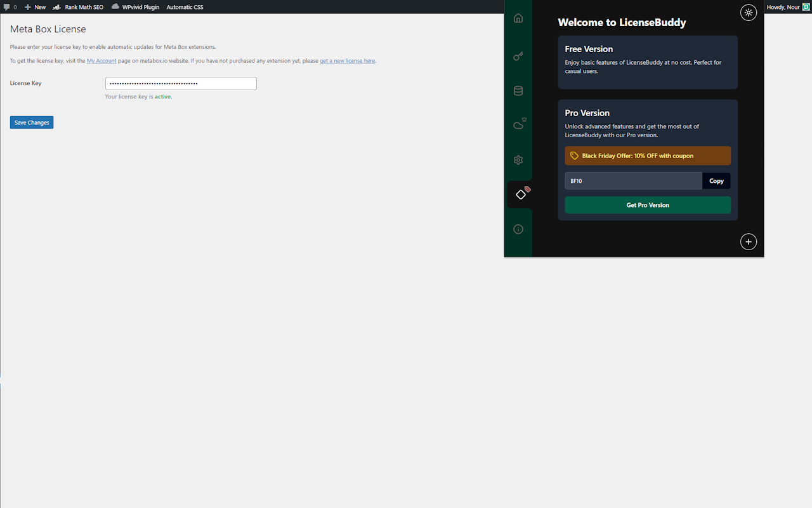
Task: Copy the BF10 coupon code
Action: pyautogui.click(x=716, y=181)
